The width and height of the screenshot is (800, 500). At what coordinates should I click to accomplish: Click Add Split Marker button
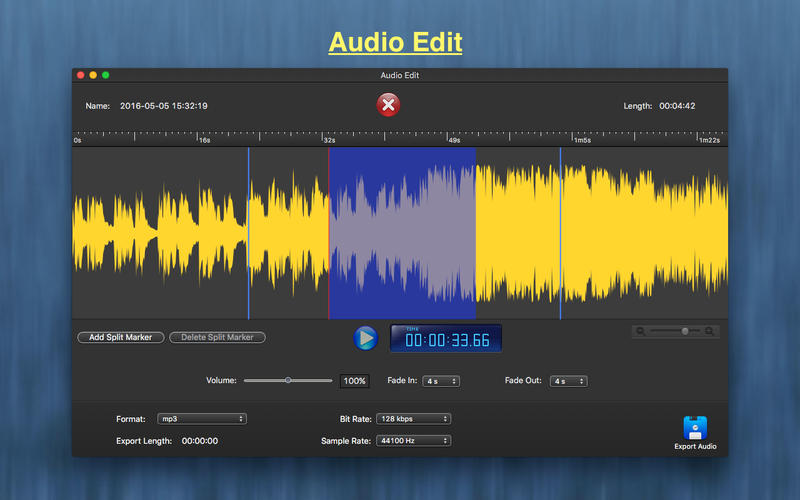click(121, 337)
